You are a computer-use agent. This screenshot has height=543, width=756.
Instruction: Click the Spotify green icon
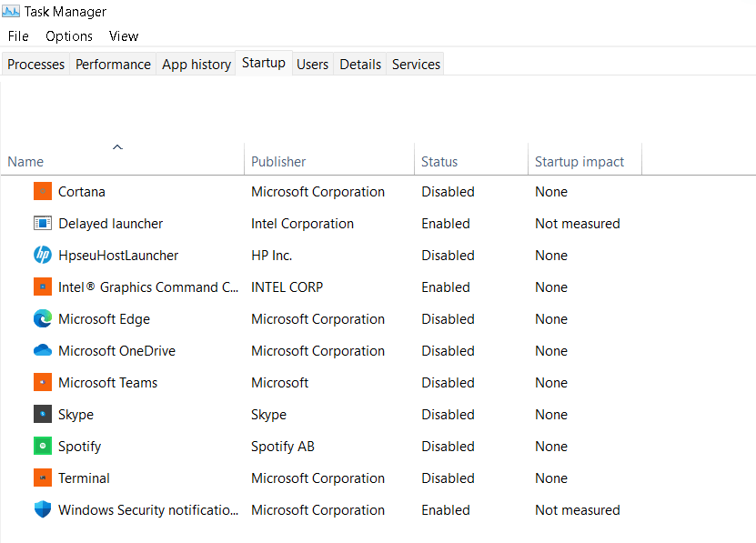tap(42, 447)
